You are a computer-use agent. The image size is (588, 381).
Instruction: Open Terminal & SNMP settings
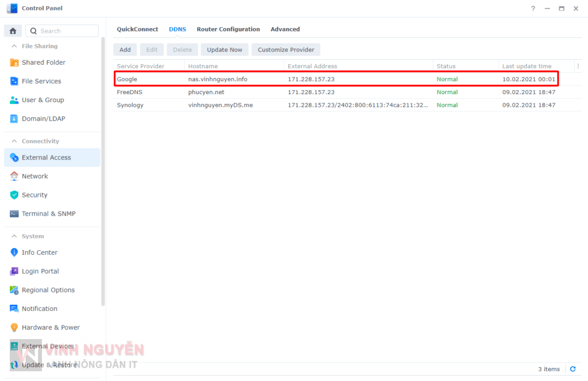[48, 214]
